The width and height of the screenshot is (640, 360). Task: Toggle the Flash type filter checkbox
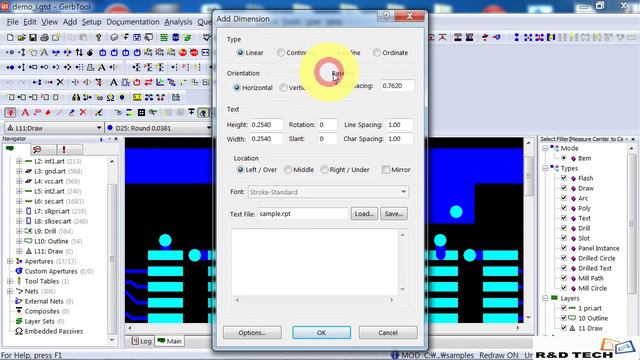[x=564, y=178]
